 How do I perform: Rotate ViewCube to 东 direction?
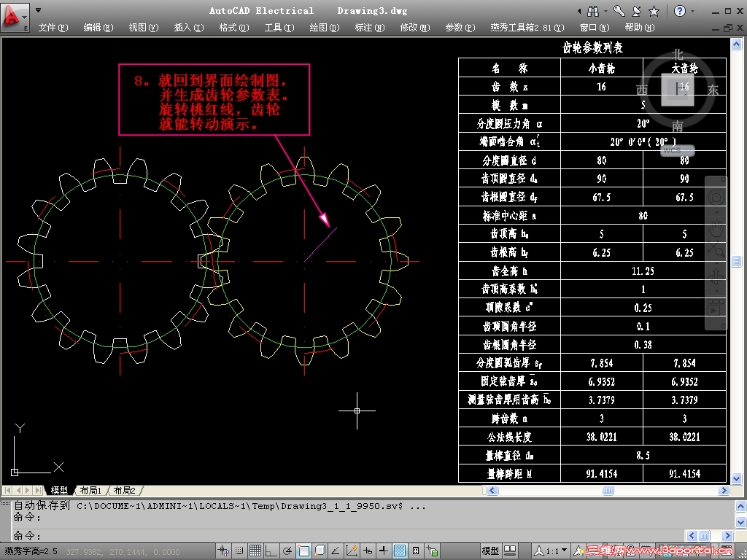(713, 90)
